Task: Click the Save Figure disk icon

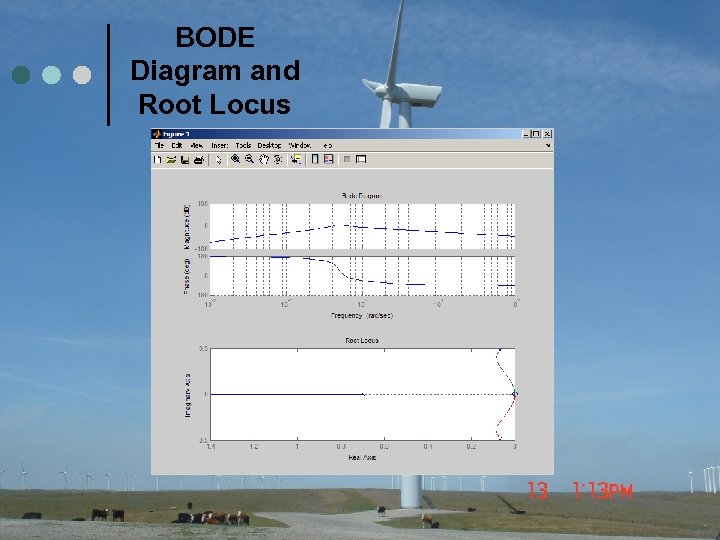Action: click(185, 159)
